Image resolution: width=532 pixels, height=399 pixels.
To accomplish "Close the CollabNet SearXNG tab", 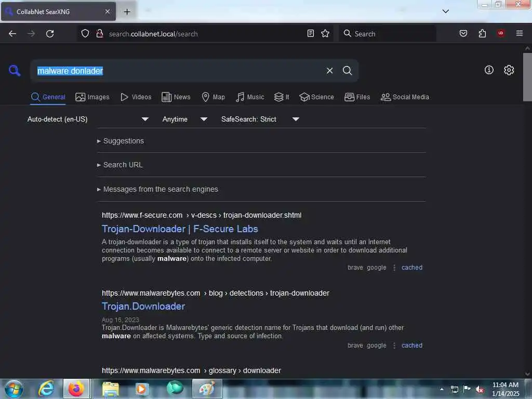I will coord(107,11).
